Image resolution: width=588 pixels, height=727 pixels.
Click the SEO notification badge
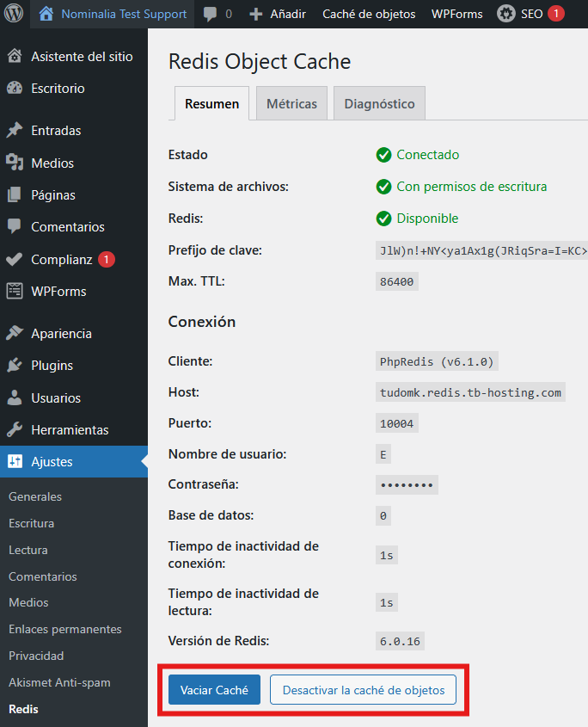pos(556,14)
